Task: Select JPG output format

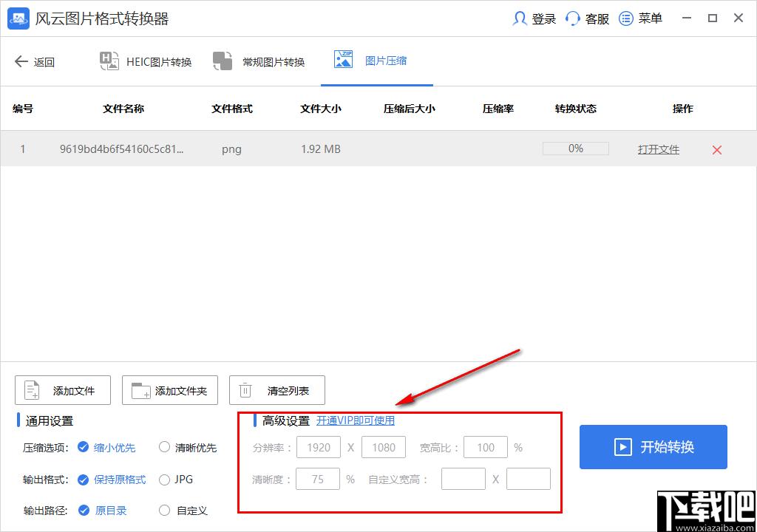Action: pos(176,480)
